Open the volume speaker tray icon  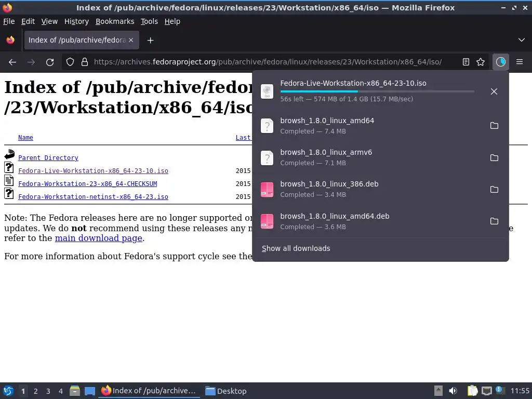(x=453, y=391)
